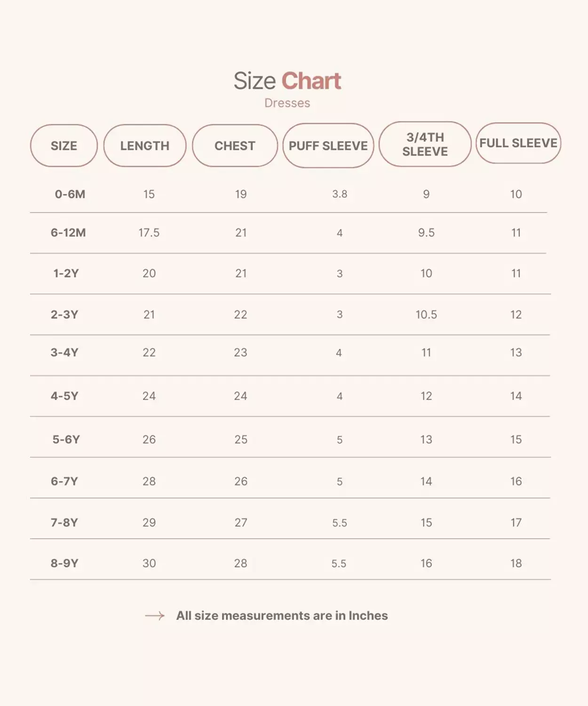Select the 1-2Y size label

(x=66, y=273)
